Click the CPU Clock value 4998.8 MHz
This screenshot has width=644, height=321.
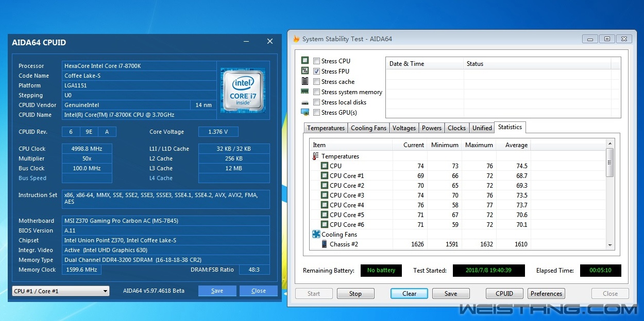[87, 149]
